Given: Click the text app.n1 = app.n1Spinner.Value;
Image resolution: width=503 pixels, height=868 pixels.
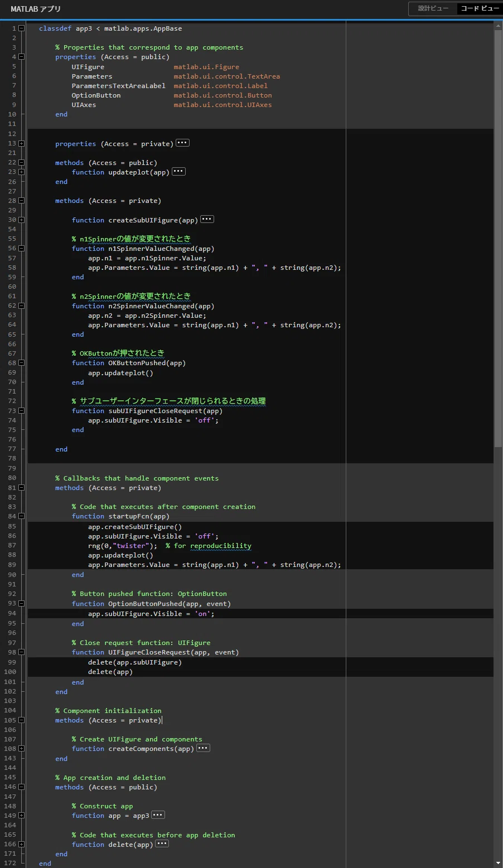Looking at the screenshot, I should [x=147, y=258].
